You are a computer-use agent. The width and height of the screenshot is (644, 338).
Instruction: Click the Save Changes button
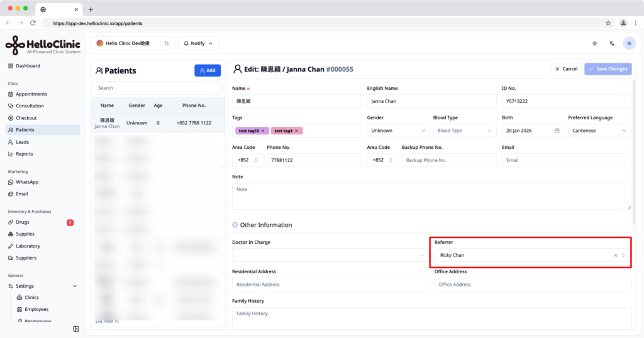[608, 69]
